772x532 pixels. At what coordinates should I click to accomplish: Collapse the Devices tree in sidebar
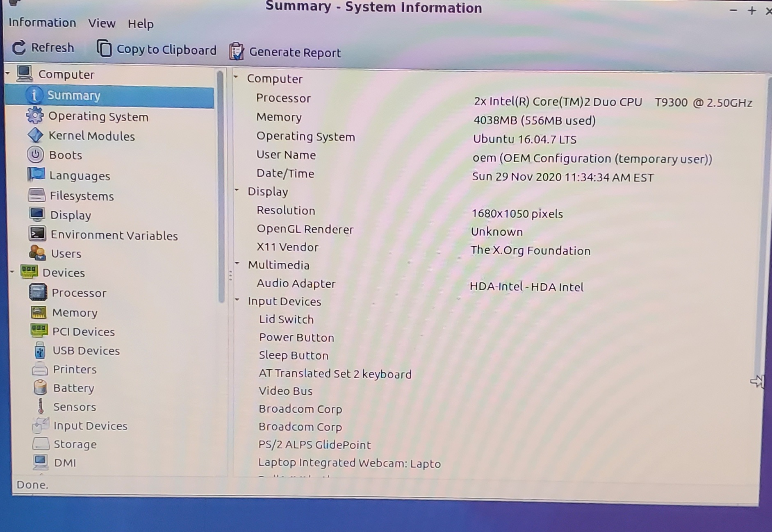pyautogui.click(x=12, y=272)
